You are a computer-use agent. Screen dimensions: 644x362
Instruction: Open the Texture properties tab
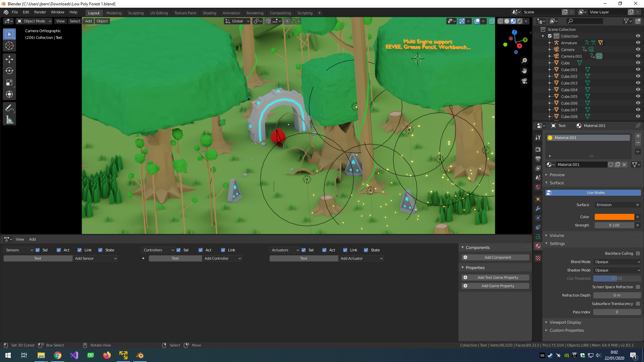point(538,258)
